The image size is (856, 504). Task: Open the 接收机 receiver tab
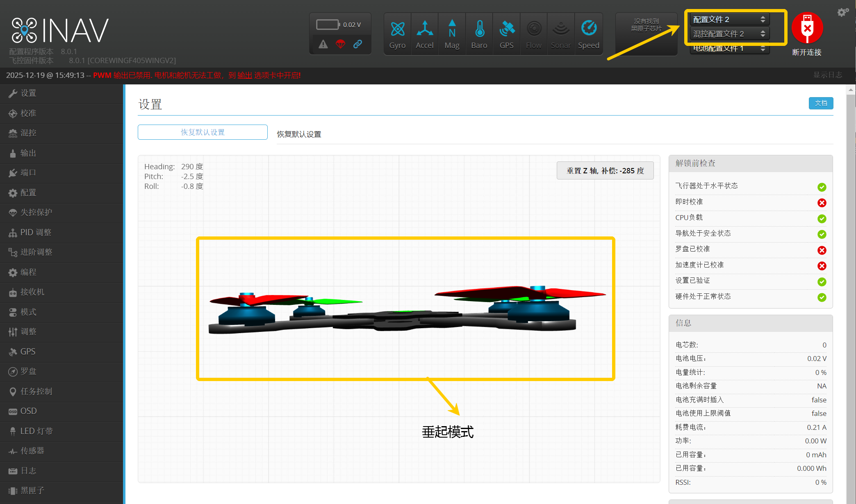point(32,292)
